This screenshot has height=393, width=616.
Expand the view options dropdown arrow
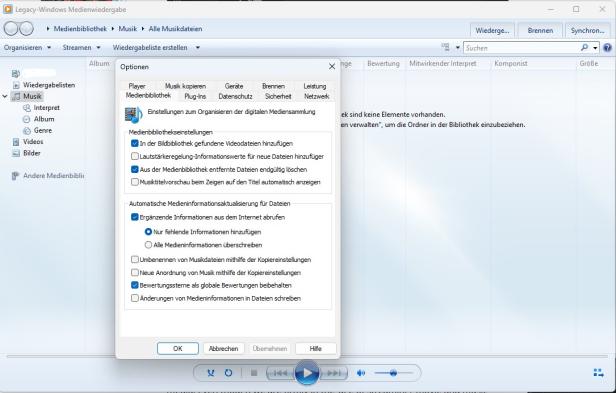pos(458,48)
